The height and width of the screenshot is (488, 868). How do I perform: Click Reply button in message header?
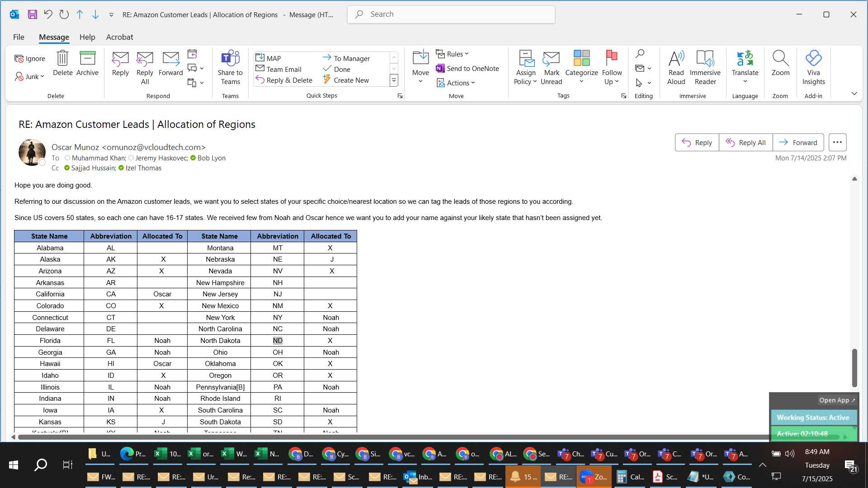(x=697, y=142)
